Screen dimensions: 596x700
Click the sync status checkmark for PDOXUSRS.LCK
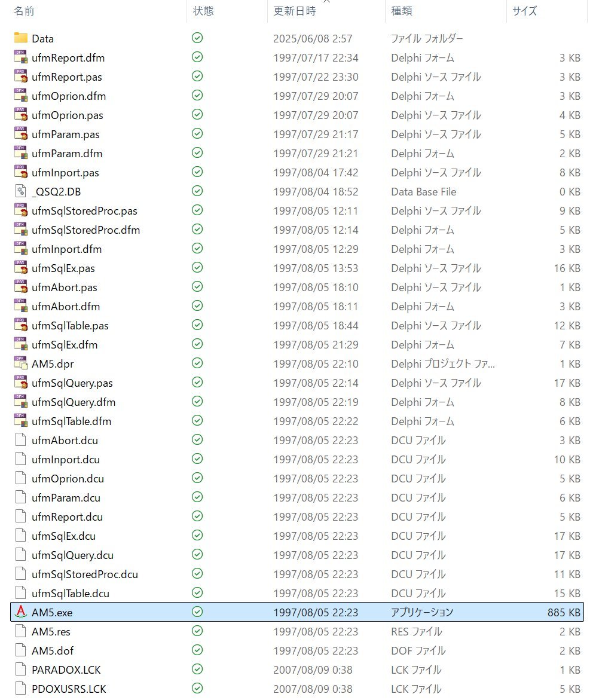point(197,688)
